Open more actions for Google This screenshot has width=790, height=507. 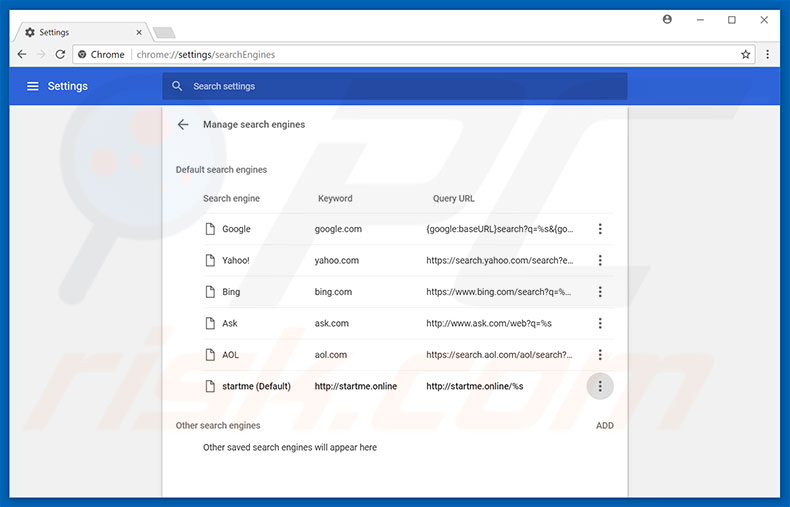(600, 229)
